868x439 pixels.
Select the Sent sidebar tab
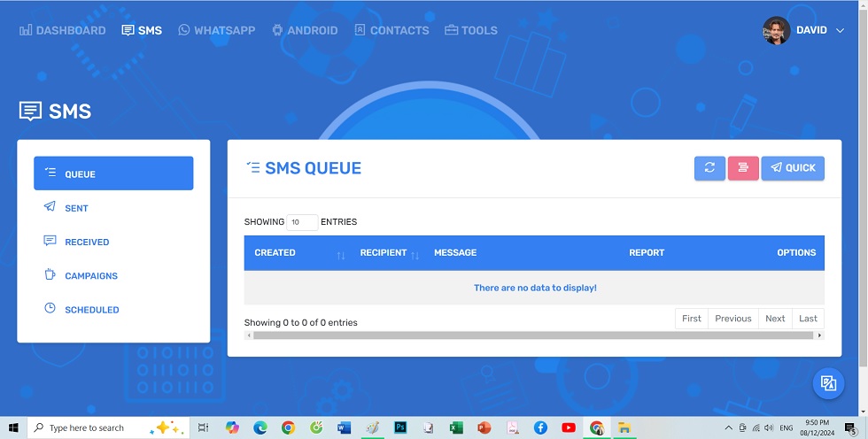(77, 208)
